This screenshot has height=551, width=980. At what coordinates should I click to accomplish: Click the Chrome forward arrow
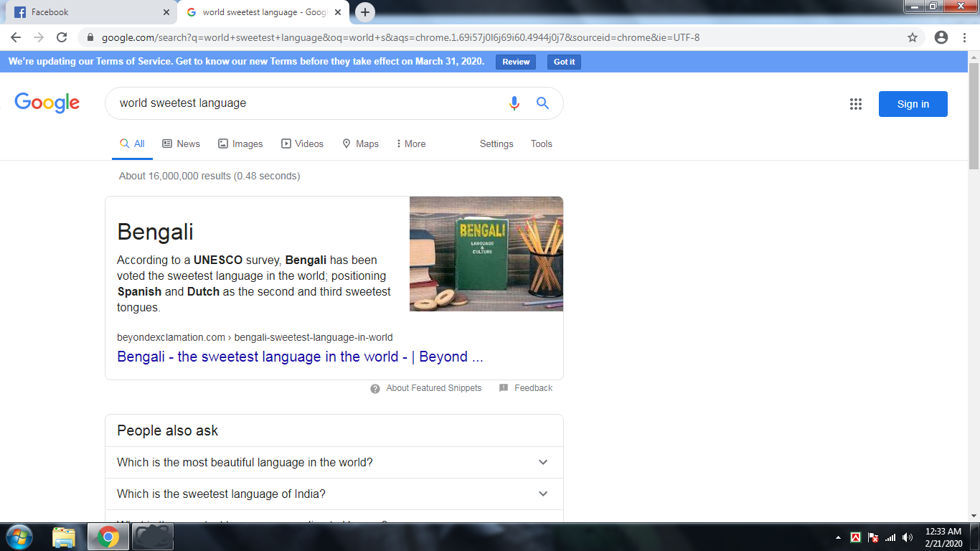coord(39,37)
